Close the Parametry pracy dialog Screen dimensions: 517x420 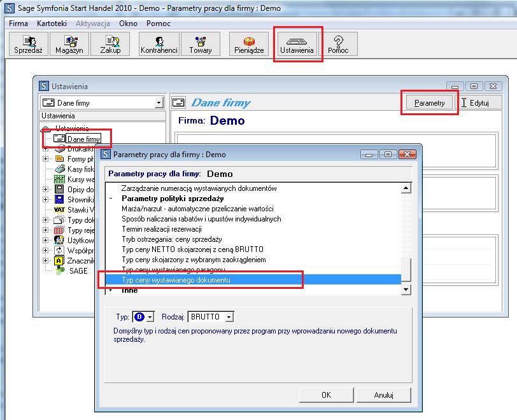(x=407, y=154)
